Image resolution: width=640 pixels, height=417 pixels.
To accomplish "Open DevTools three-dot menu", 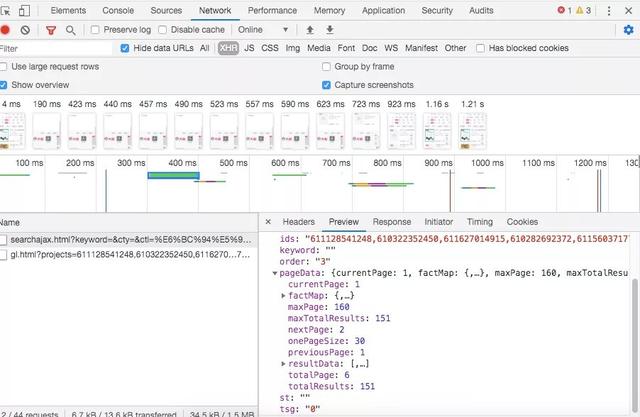I will tap(609, 11).
